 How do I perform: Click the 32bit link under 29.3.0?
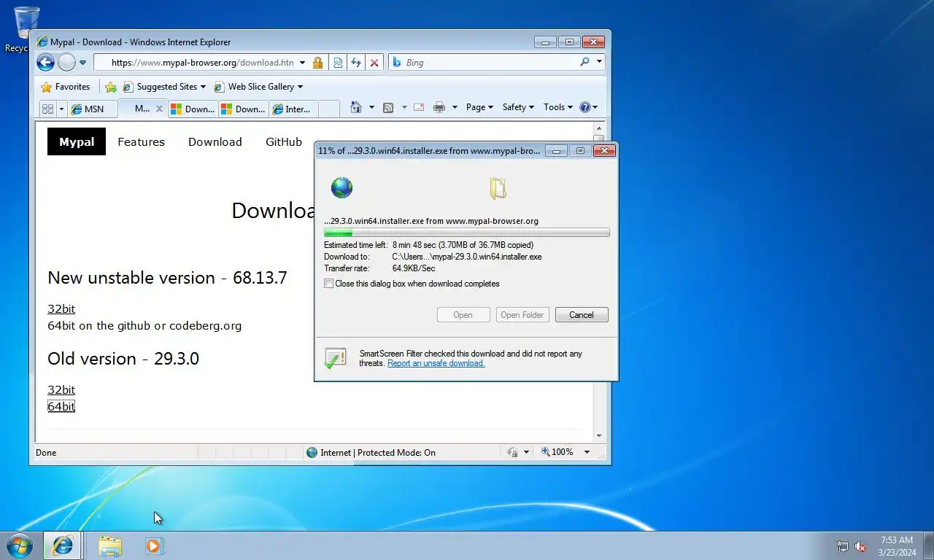coord(61,389)
